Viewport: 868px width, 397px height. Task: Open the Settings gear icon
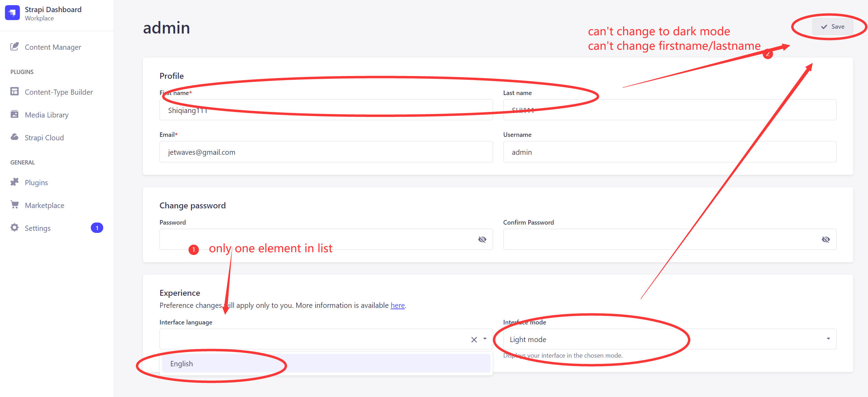pos(15,228)
